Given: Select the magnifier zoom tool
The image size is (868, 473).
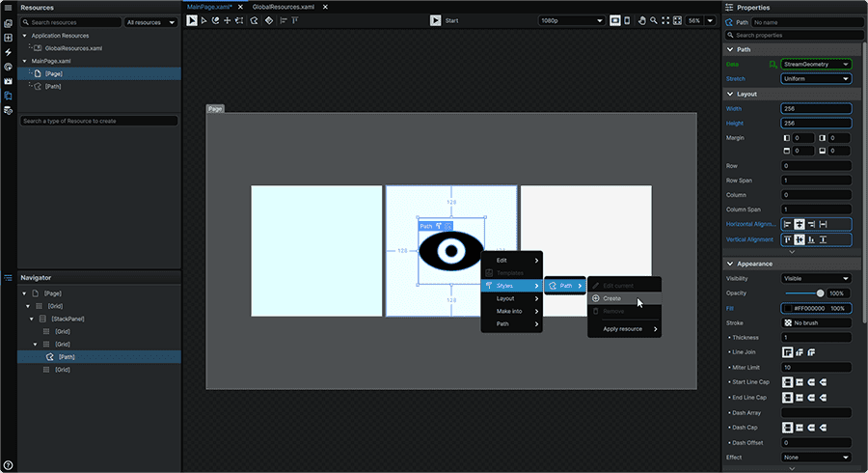Looking at the screenshot, I should 654,20.
